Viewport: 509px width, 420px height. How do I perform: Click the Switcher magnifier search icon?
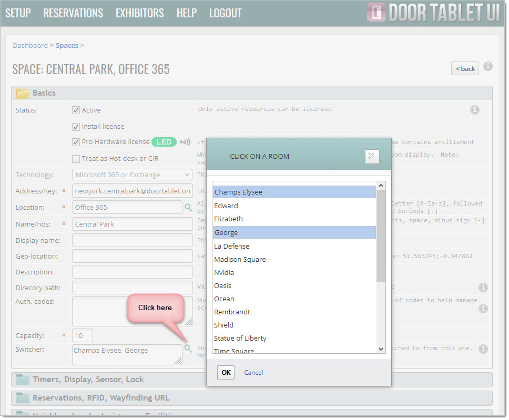tap(188, 348)
